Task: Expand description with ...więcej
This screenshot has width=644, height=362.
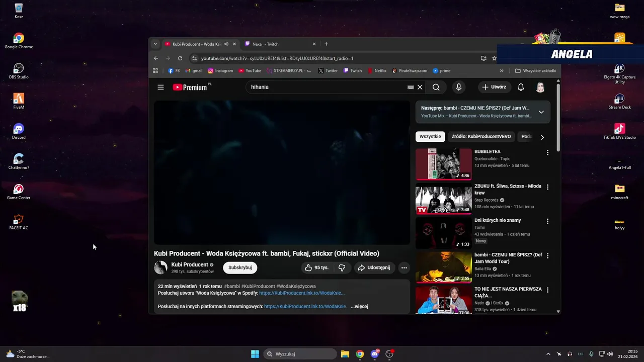Action: [359, 306]
